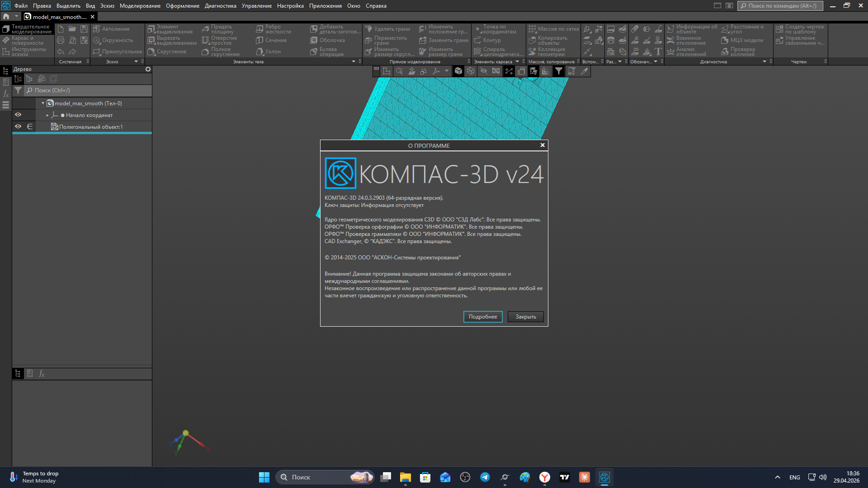Click the open file folder icon
The image size is (868, 488).
click(72, 29)
